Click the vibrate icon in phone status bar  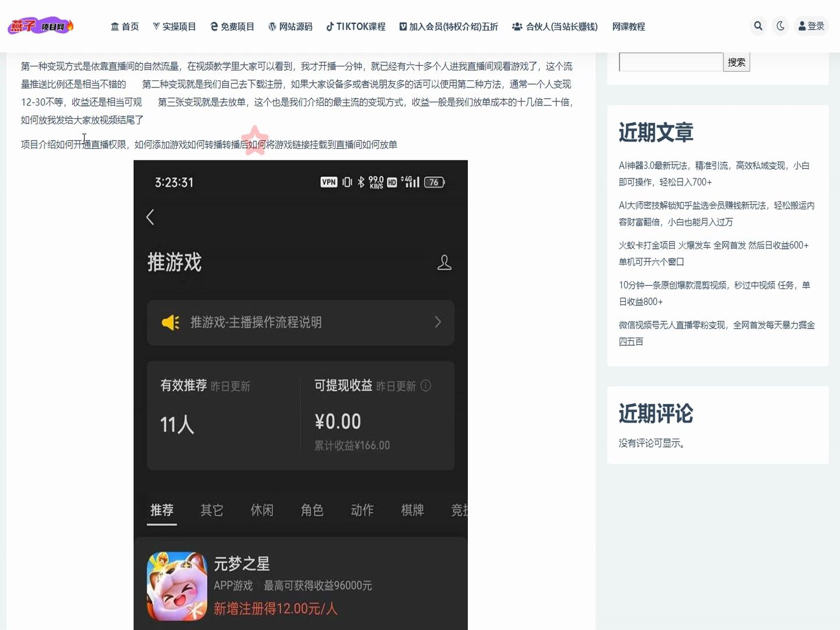click(x=347, y=182)
